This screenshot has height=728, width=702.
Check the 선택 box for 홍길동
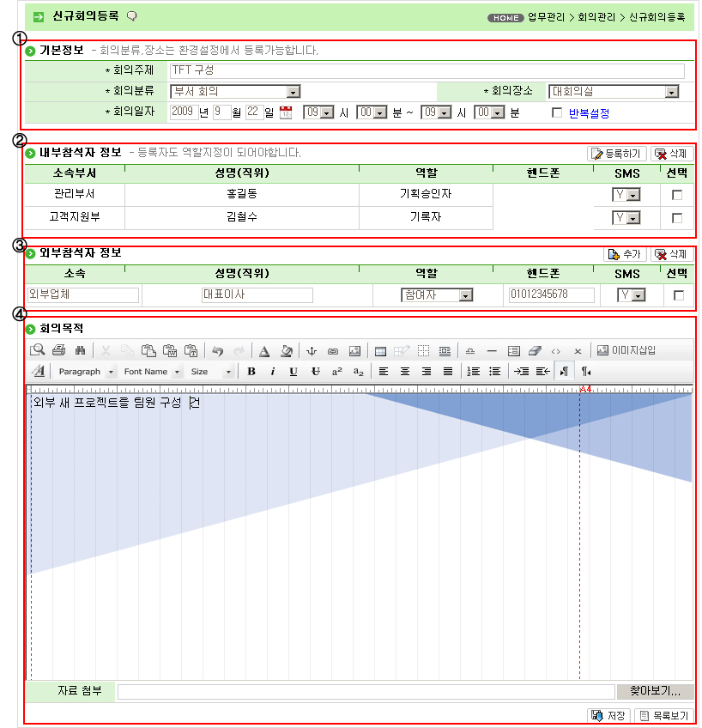click(x=677, y=195)
